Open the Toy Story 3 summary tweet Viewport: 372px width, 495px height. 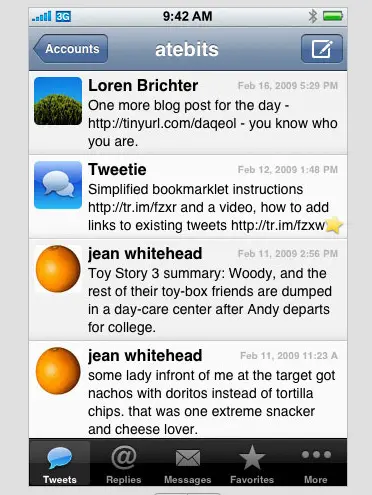click(188, 290)
